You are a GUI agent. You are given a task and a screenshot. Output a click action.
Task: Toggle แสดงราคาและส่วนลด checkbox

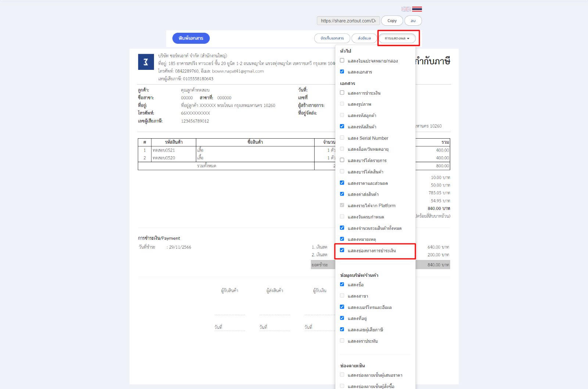pyautogui.click(x=342, y=183)
